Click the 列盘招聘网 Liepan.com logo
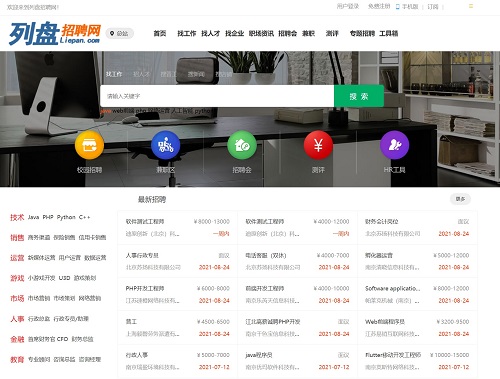 [x=55, y=34]
